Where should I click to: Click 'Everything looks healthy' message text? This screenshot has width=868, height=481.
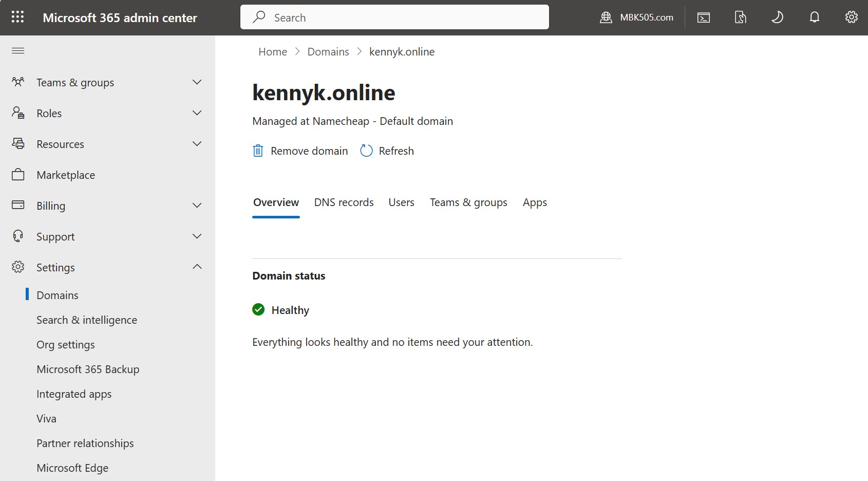[392, 342]
